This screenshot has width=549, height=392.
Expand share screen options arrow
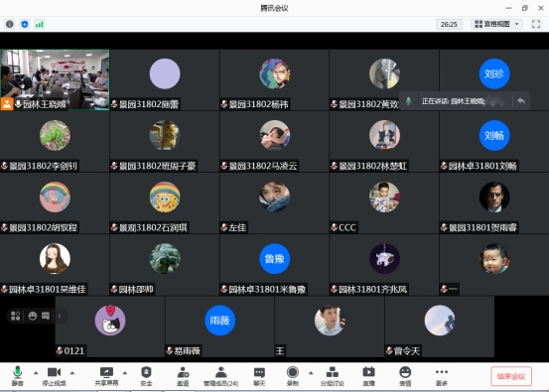[125, 373]
